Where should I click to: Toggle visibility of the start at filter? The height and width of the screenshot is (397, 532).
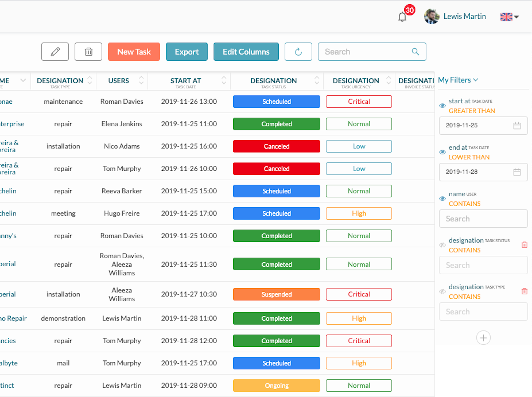(443, 105)
